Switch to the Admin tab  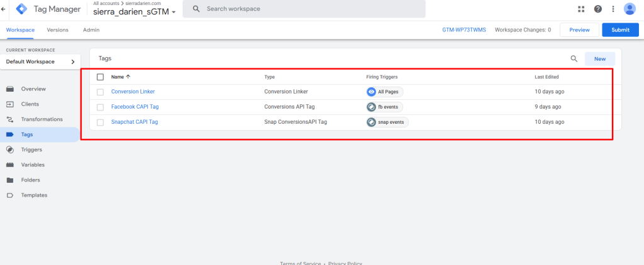tap(91, 30)
